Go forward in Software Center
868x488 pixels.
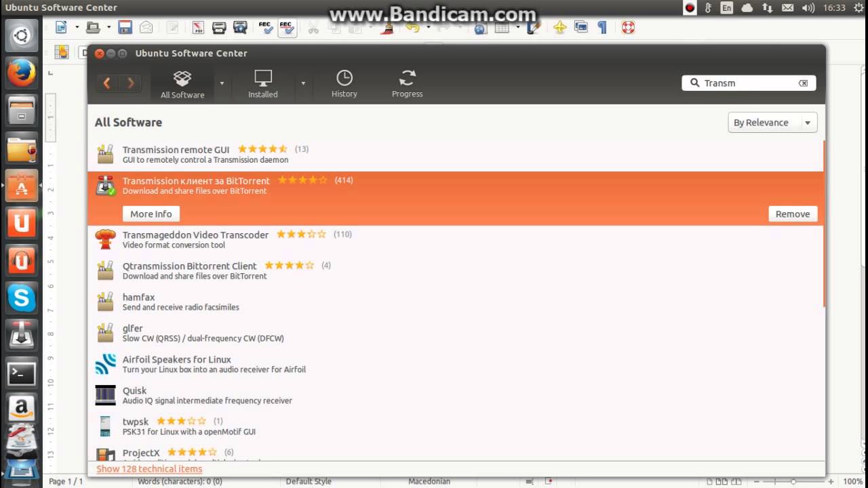pyautogui.click(x=130, y=83)
